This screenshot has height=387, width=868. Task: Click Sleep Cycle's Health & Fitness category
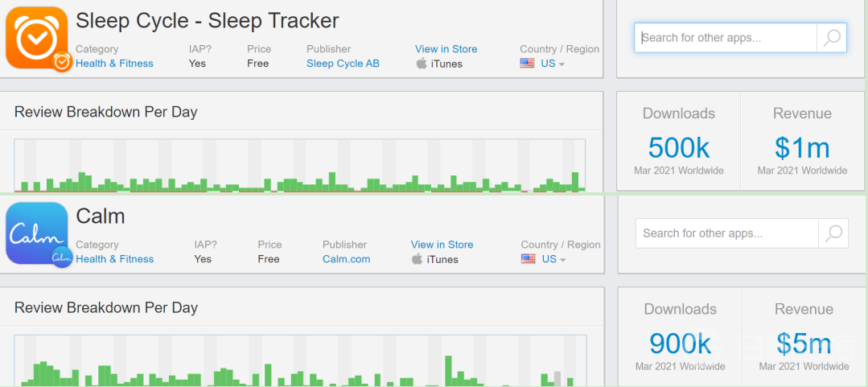tap(114, 64)
